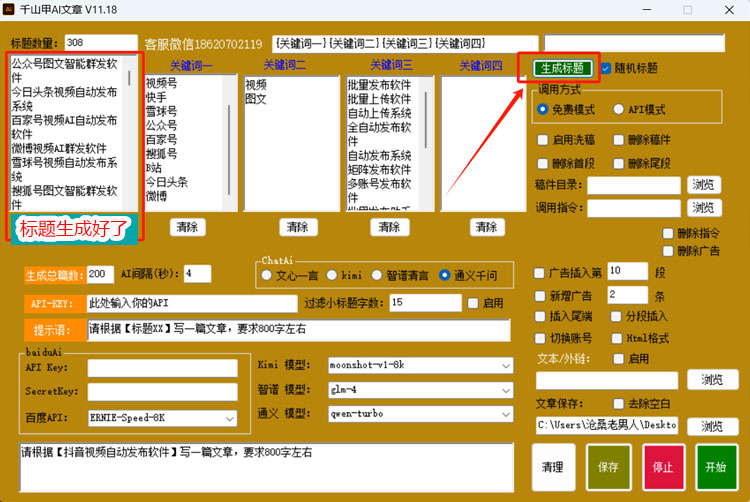Toggle the 新增广告 checkbox
750x502 pixels.
[540, 296]
